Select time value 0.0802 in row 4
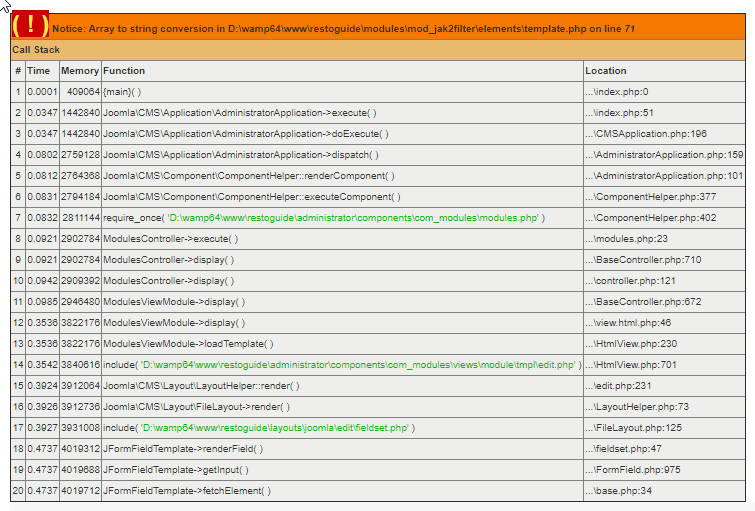 pyautogui.click(x=42, y=155)
